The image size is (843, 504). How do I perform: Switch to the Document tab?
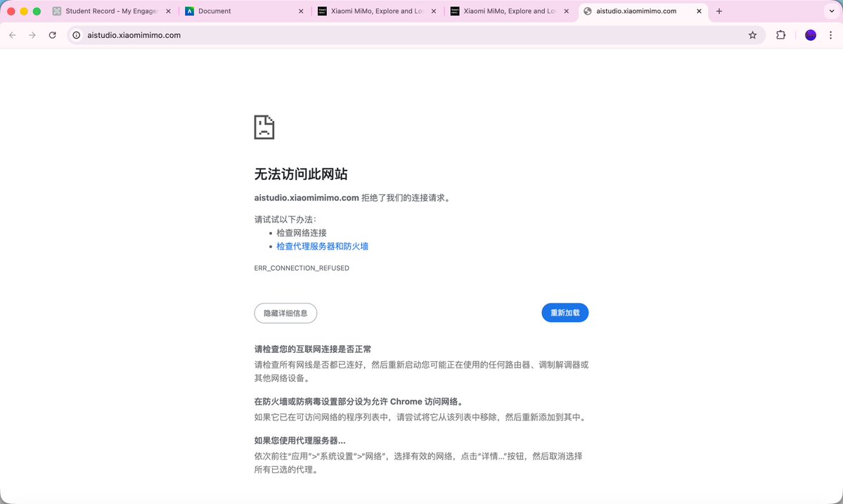coord(245,11)
